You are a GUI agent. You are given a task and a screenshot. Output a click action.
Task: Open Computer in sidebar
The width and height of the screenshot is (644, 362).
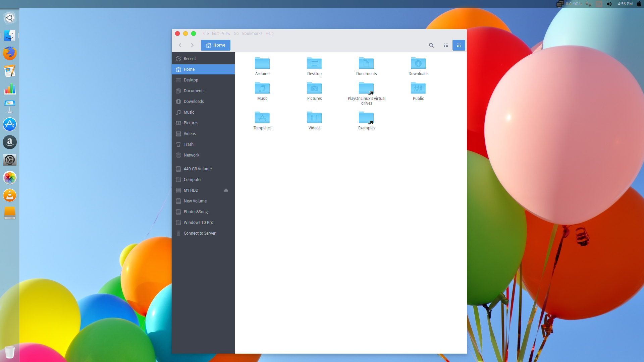click(203, 180)
